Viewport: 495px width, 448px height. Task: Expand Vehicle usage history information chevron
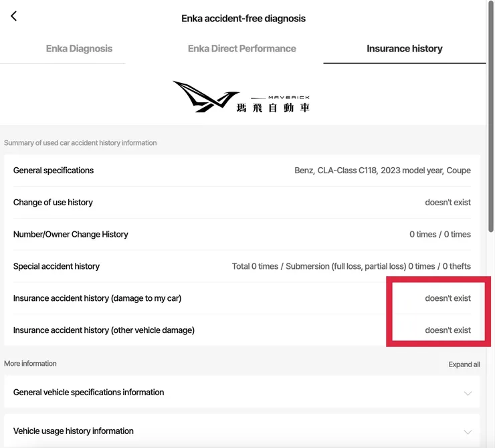[x=468, y=432]
